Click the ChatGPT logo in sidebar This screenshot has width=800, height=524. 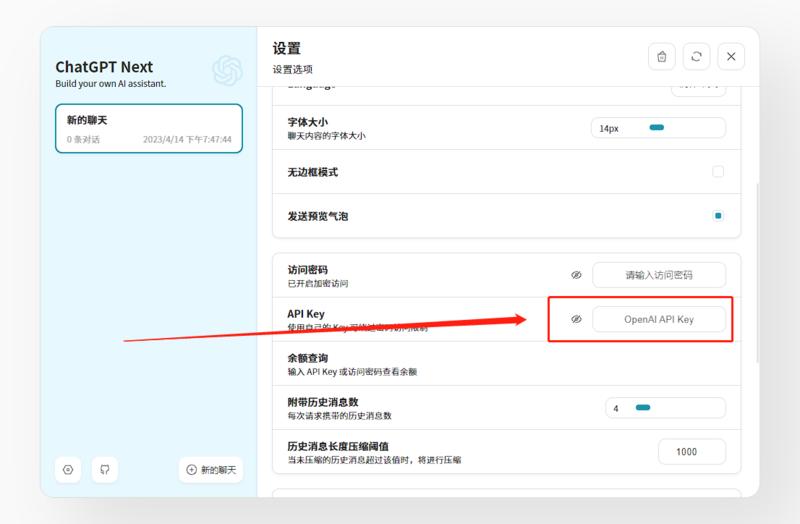pos(227,71)
